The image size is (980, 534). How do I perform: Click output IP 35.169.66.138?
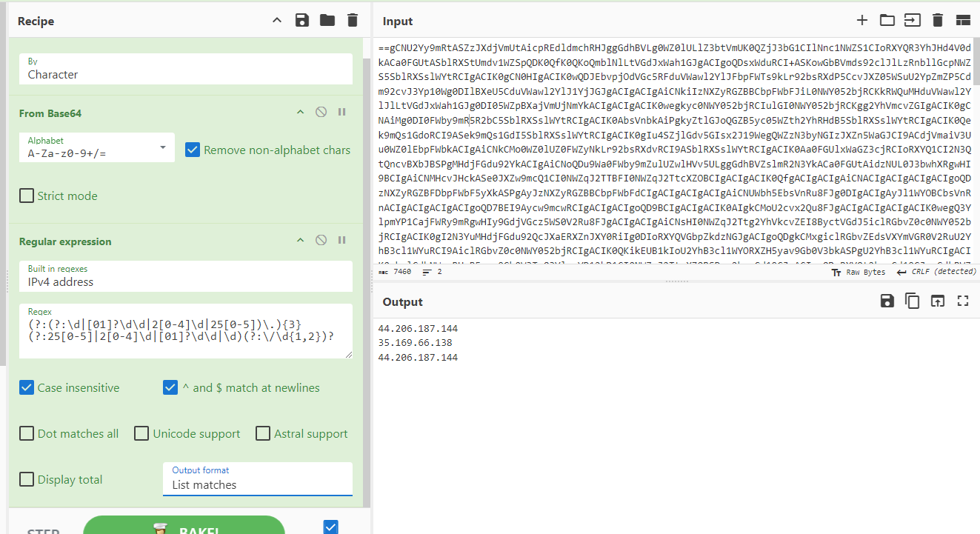tap(415, 343)
